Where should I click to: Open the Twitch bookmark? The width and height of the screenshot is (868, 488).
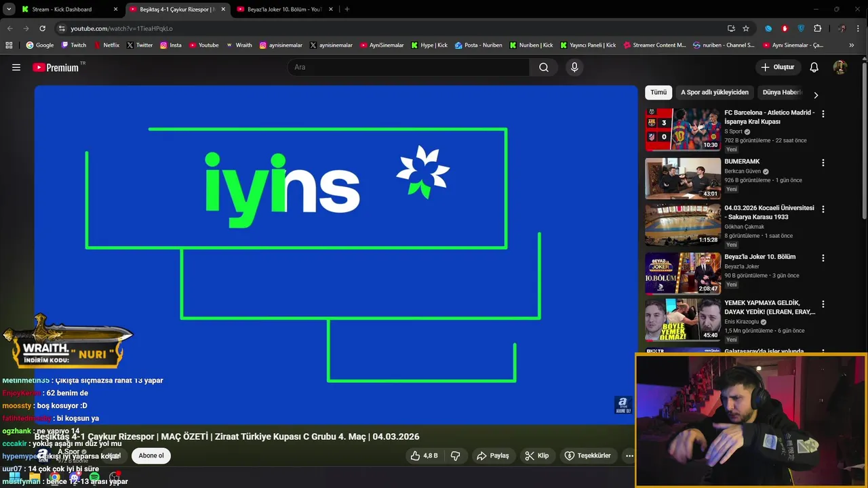74,45
